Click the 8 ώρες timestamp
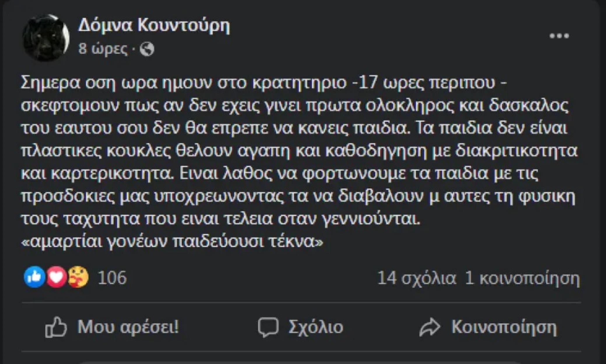This screenshot has width=606, height=364. (x=103, y=49)
